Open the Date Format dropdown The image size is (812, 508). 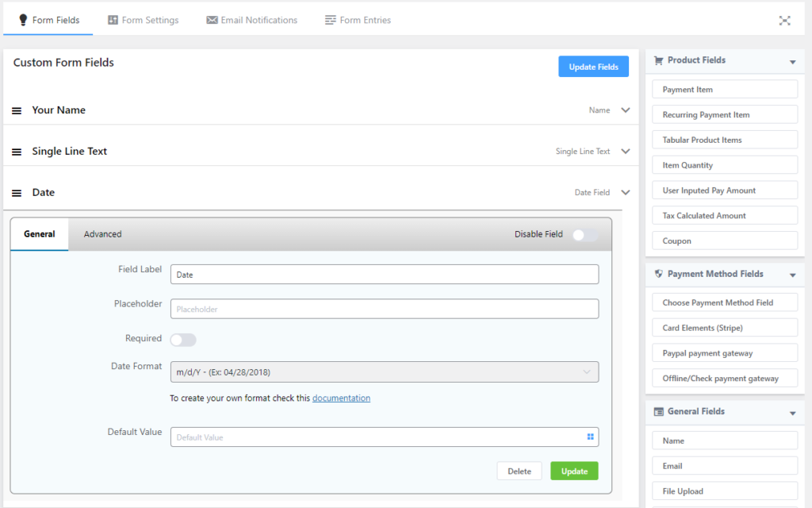(384, 372)
